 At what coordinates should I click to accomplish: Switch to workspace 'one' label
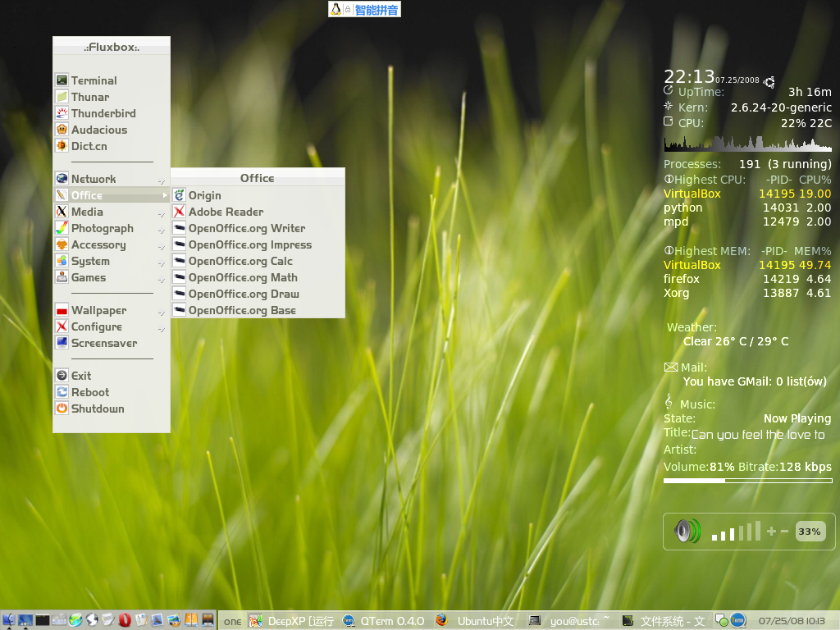(x=232, y=622)
